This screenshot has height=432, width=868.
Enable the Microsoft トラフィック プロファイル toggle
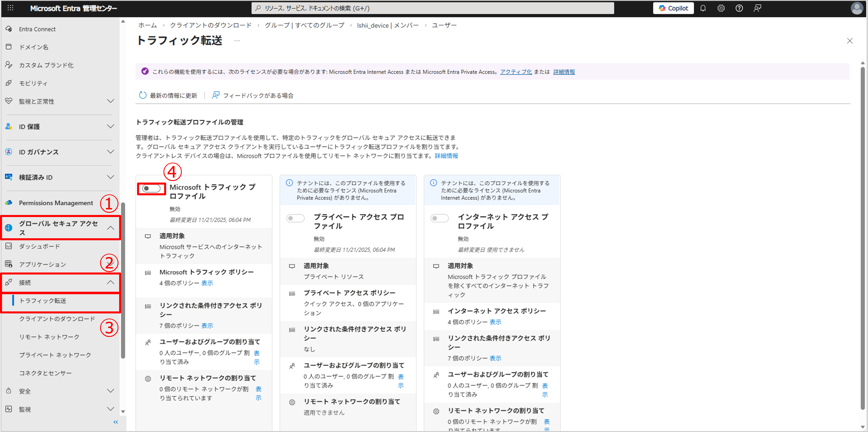151,188
